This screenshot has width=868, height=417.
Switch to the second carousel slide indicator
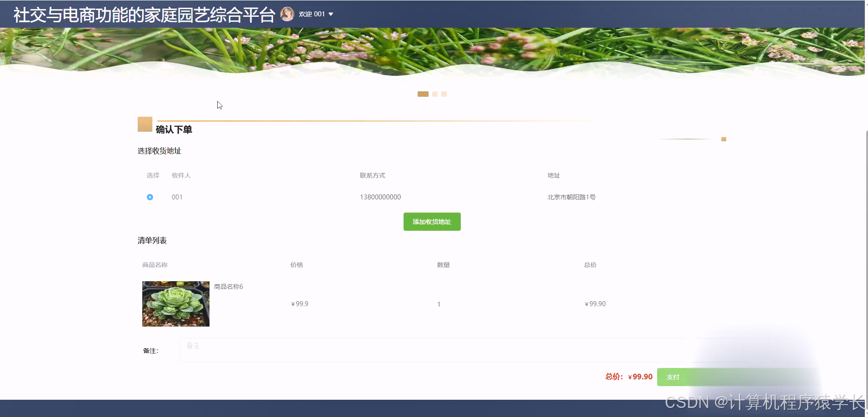(x=434, y=94)
